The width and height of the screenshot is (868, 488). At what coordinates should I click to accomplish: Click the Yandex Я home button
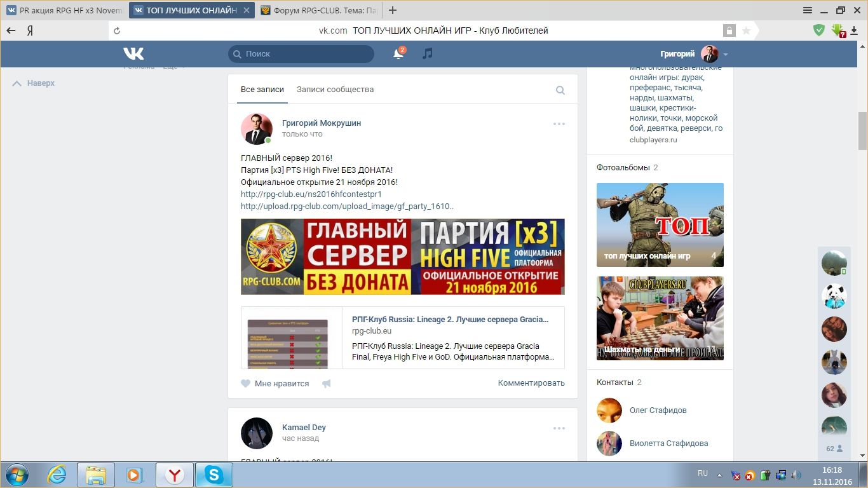[30, 30]
